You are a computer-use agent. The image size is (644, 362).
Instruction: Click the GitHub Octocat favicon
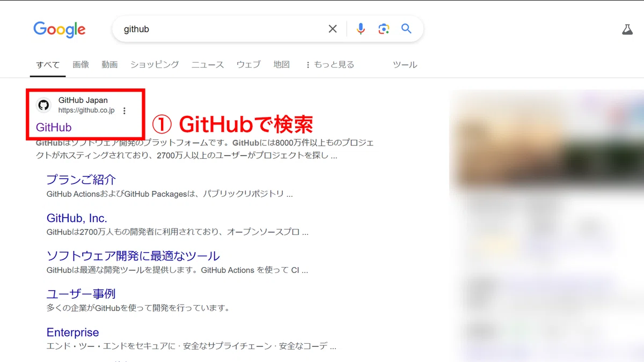(43, 105)
